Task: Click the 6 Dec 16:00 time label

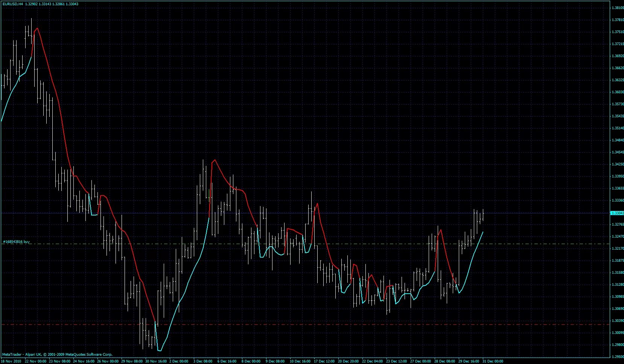Action: pos(227,361)
